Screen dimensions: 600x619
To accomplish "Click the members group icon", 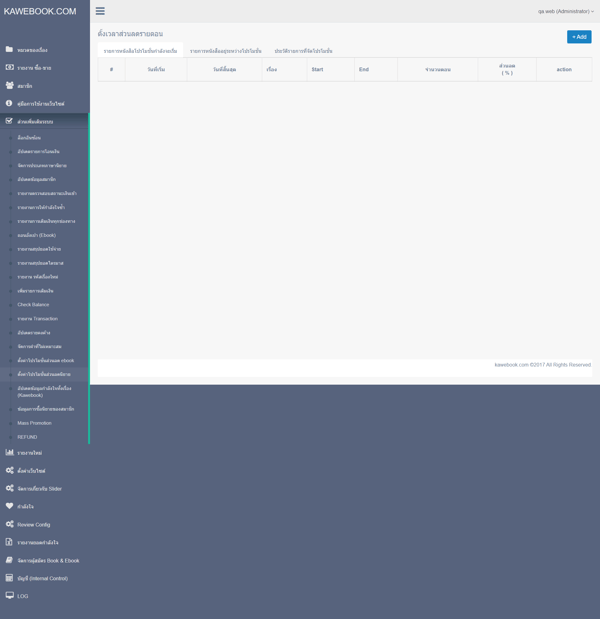I will [x=9, y=85].
